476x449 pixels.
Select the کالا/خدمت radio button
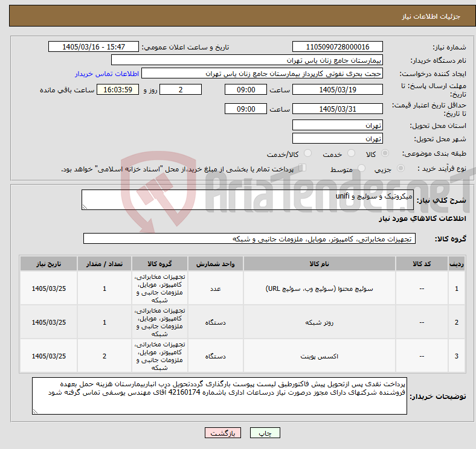(308, 153)
